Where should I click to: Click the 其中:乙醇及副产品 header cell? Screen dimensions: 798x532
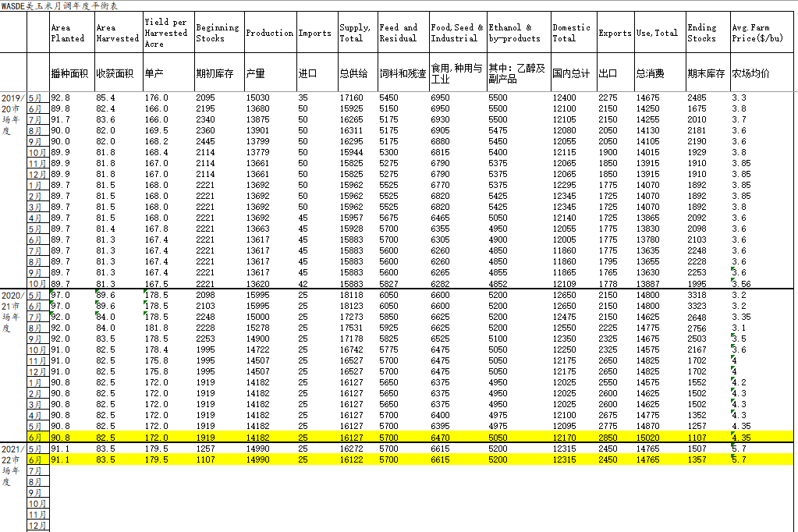517,73
